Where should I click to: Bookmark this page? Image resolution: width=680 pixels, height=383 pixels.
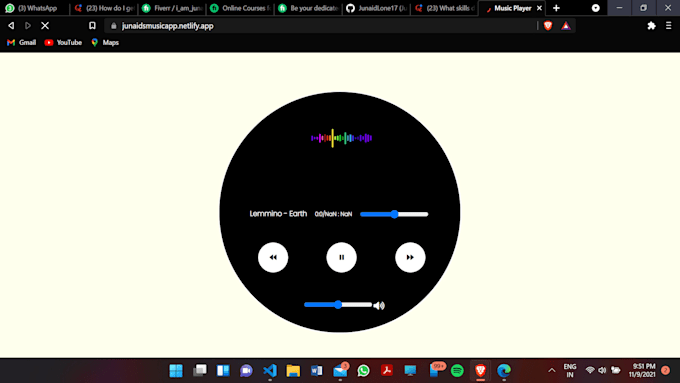point(92,26)
